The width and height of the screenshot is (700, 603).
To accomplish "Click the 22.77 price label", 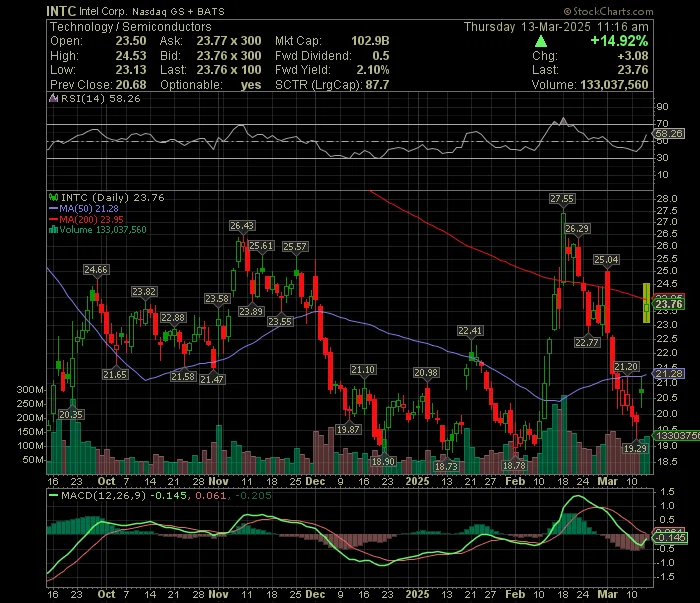I will [588, 343].
